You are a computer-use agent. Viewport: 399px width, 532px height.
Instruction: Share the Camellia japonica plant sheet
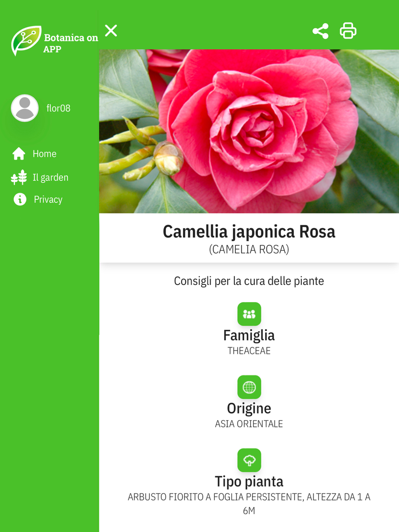click(x=320, y=31)
